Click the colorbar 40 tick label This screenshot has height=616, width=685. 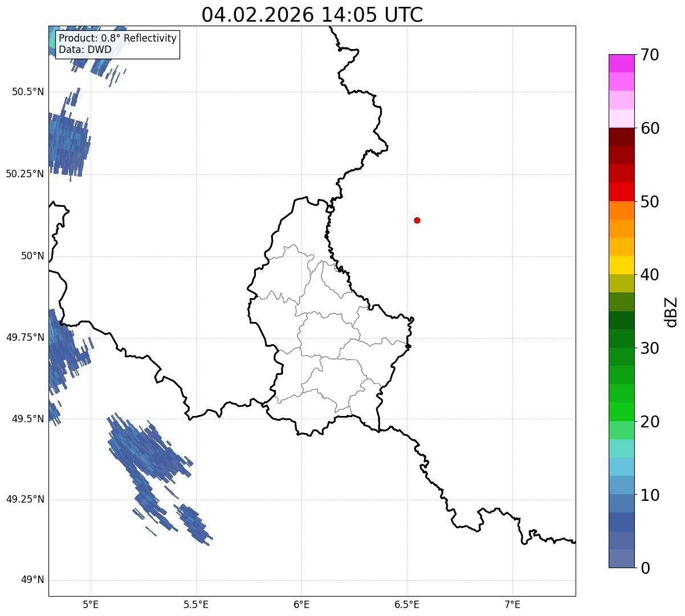tap(650, 275)
